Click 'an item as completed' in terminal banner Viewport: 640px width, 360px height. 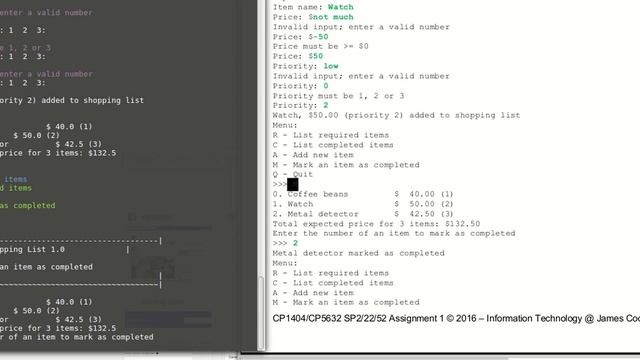tap(46, 267)
